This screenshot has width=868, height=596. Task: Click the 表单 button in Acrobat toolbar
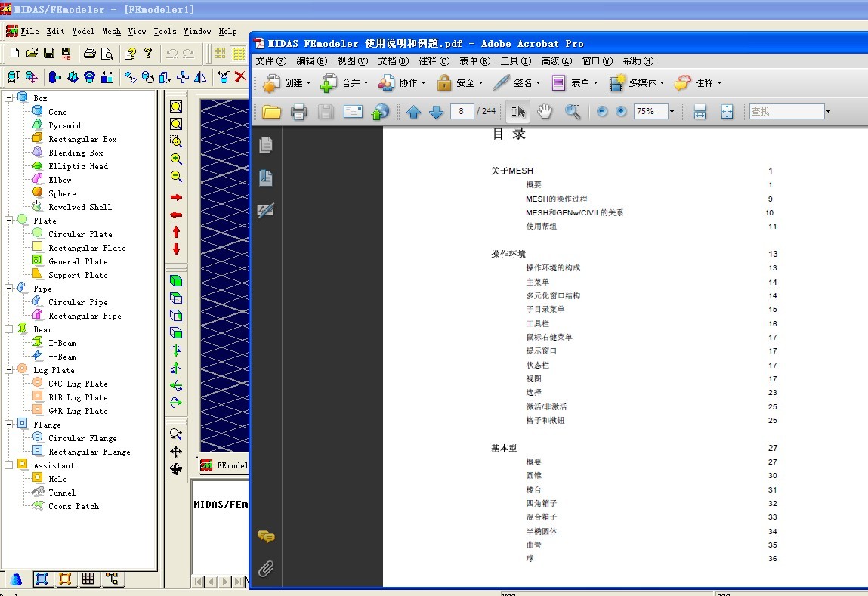click(x=575, y=83)
